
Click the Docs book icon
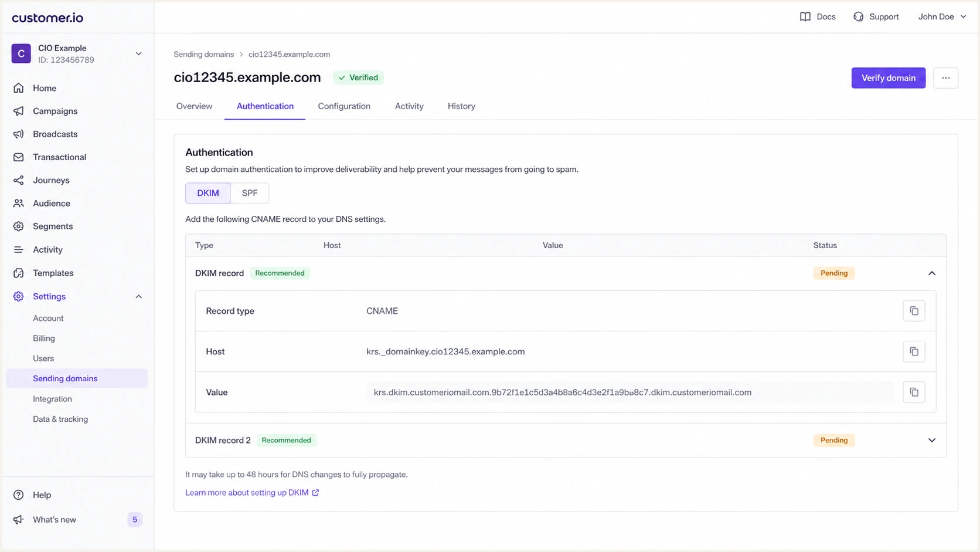tap(805, 16)
